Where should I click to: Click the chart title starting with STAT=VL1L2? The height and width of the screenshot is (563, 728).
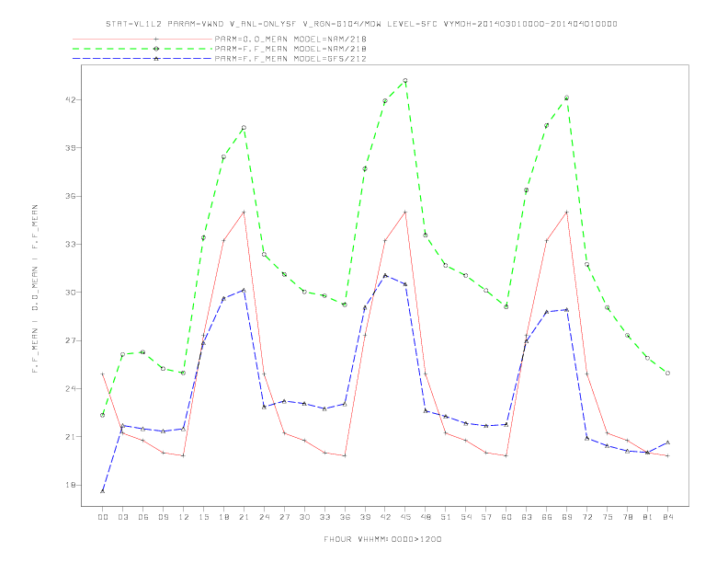click(361, 24)
